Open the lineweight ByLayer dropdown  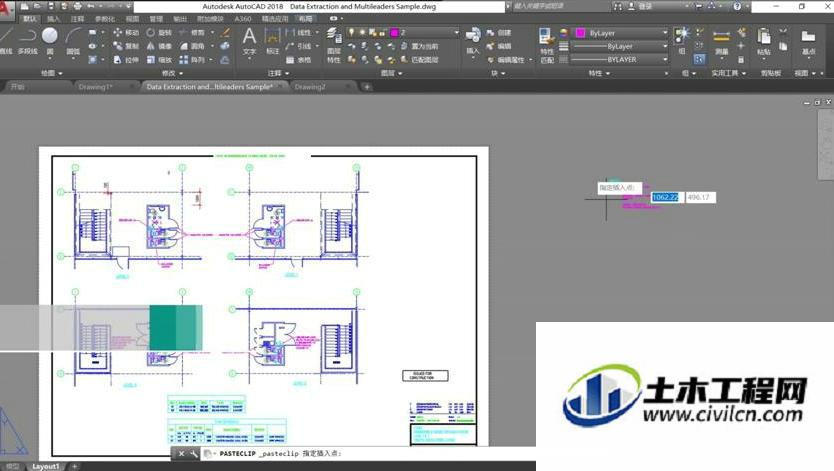tap(665, 46)
